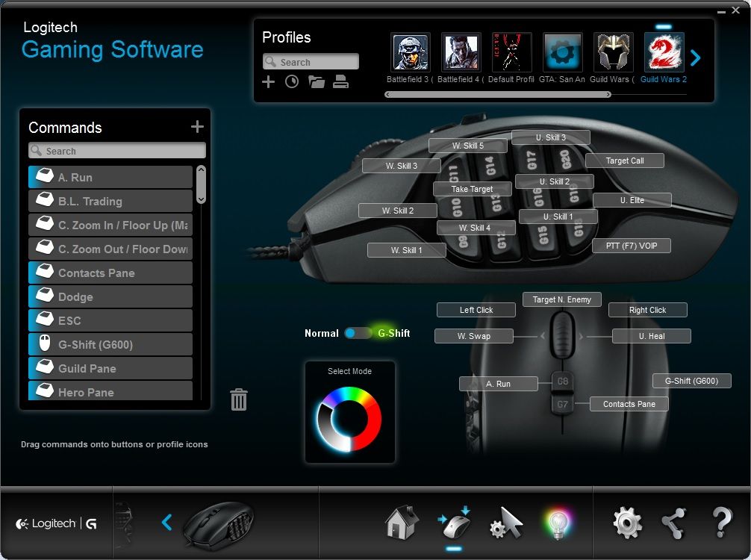
Task: Select the Default Profile icon
Action: pos(511,52)
